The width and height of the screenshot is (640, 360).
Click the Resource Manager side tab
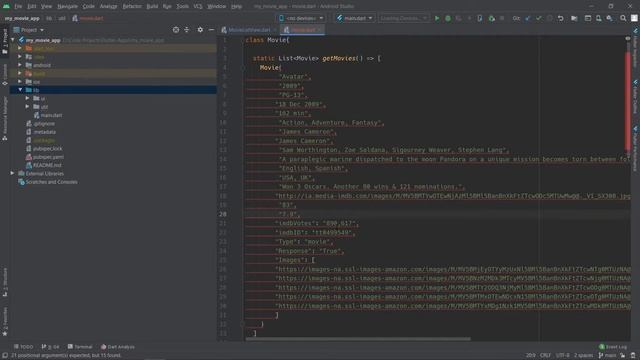(x=5, y=119)
